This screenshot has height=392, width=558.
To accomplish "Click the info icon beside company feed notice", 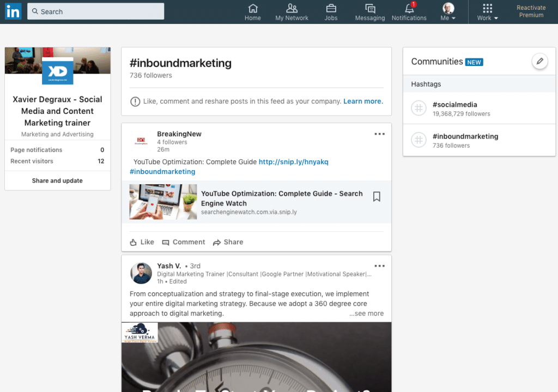I will (x=135, y=101).
